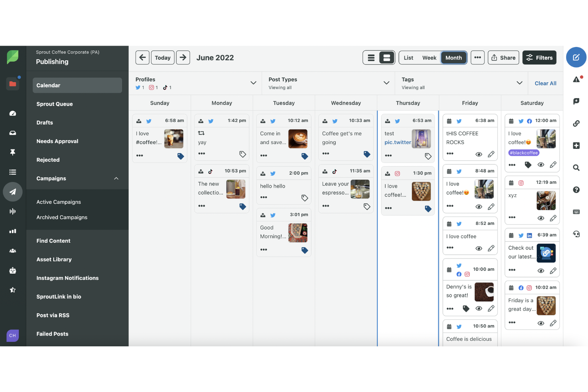Open the help question mark icon
588x392 pixels.
(576, 190)
